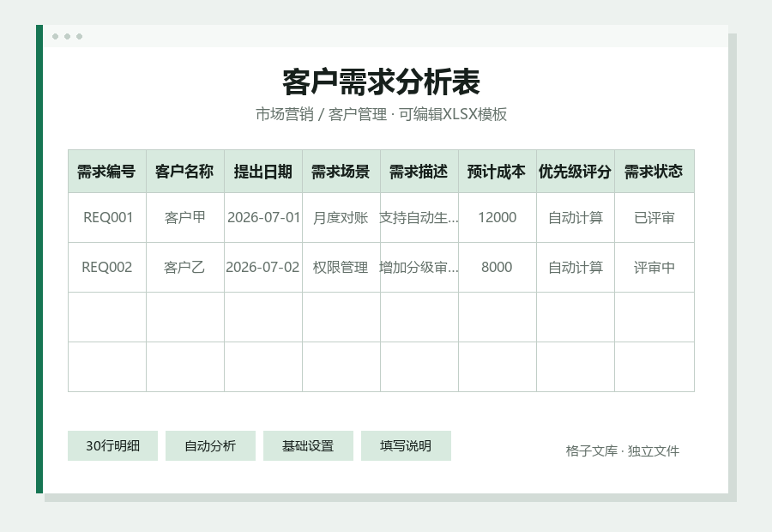Select the 需求状态 column header
The width and height of the screenshot is (772, 532).
654,172
